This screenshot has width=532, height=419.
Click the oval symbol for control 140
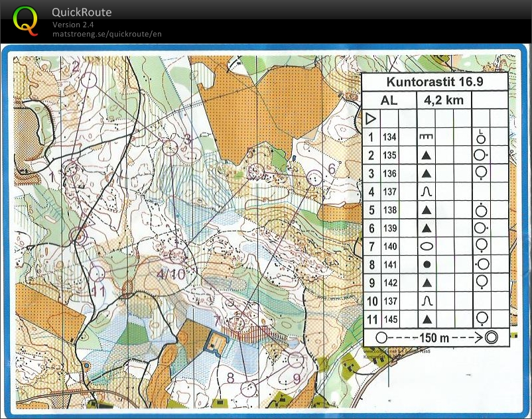pos(427,246)
